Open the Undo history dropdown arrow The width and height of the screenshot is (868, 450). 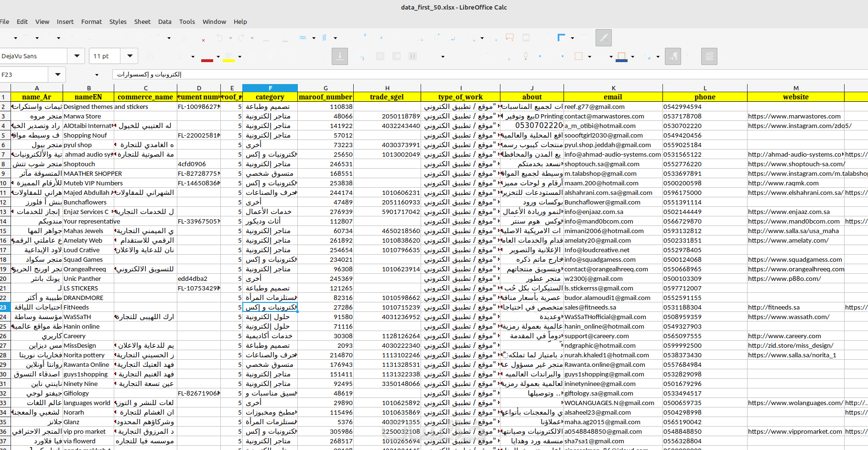pos(230,38)
